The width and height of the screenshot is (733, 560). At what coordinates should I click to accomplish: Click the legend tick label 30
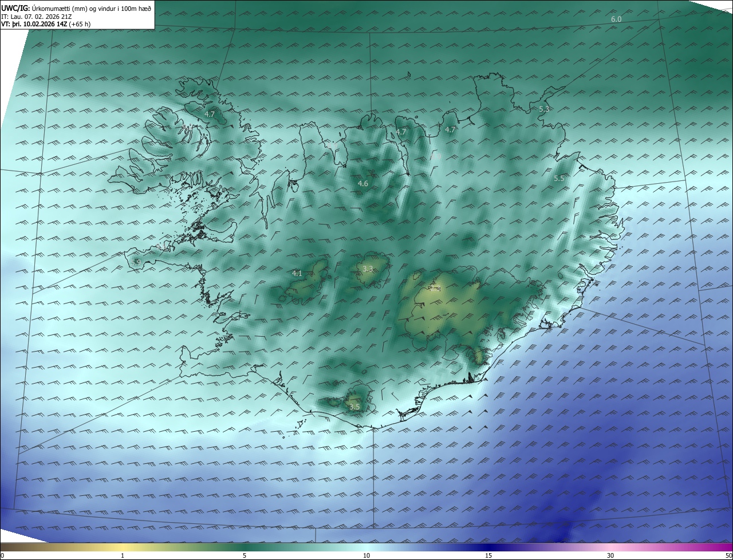tap(610, 555)
